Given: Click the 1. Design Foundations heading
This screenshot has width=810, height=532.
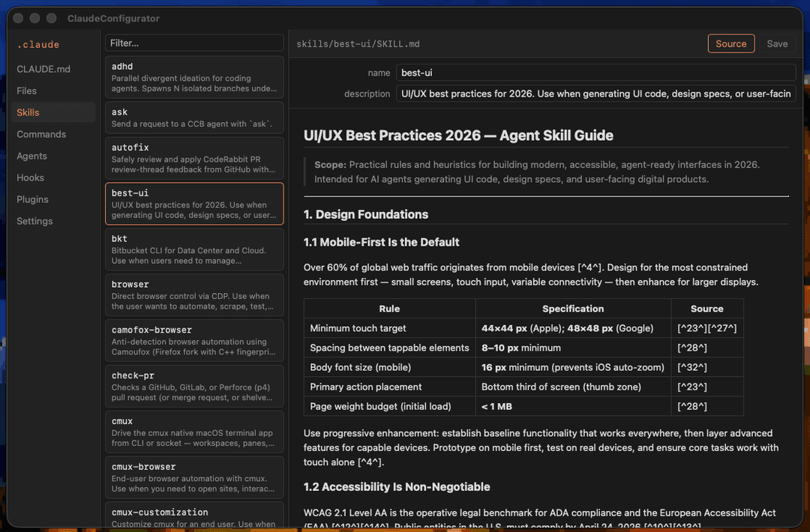Looking at the screenshot, I should tap(366, 214).
